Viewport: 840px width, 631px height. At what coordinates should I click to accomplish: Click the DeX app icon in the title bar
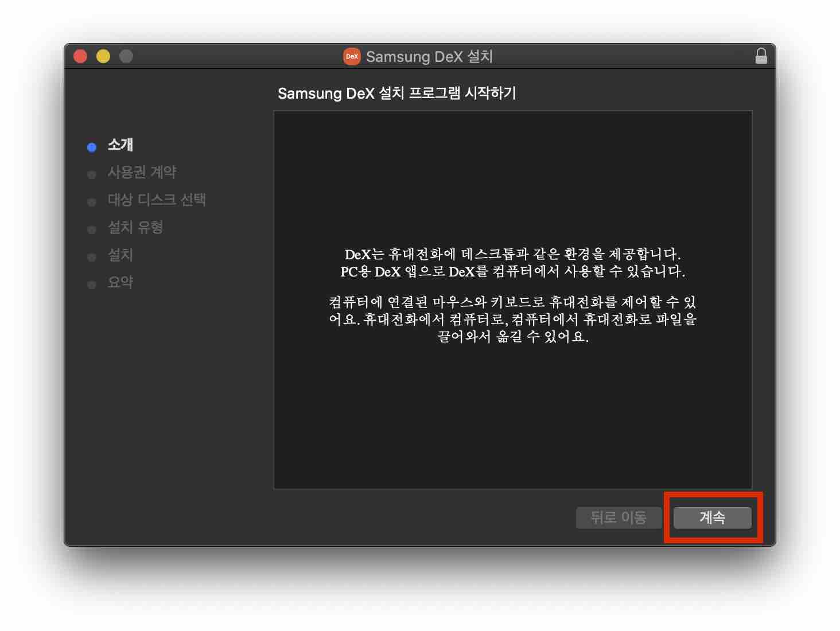[352, 56]
